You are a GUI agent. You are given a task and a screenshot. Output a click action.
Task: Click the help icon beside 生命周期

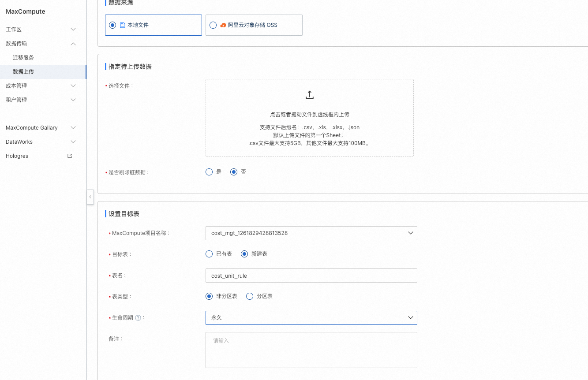point(138,318)
